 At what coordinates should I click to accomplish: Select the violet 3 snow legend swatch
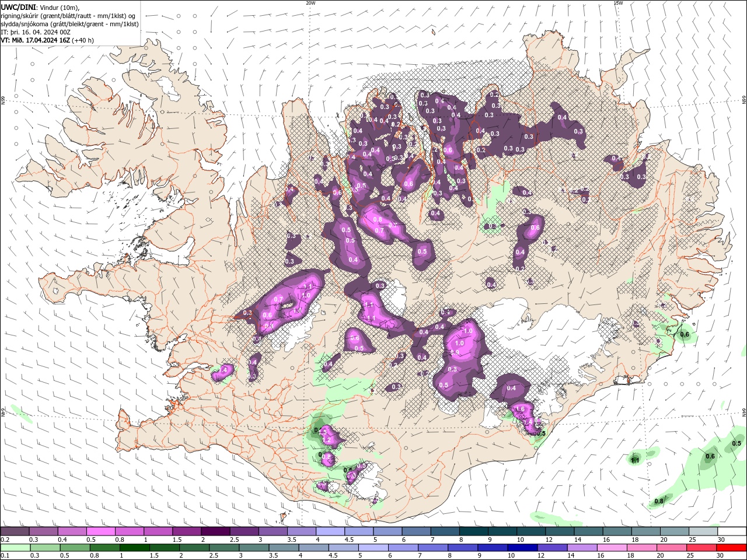pos(273,531)
